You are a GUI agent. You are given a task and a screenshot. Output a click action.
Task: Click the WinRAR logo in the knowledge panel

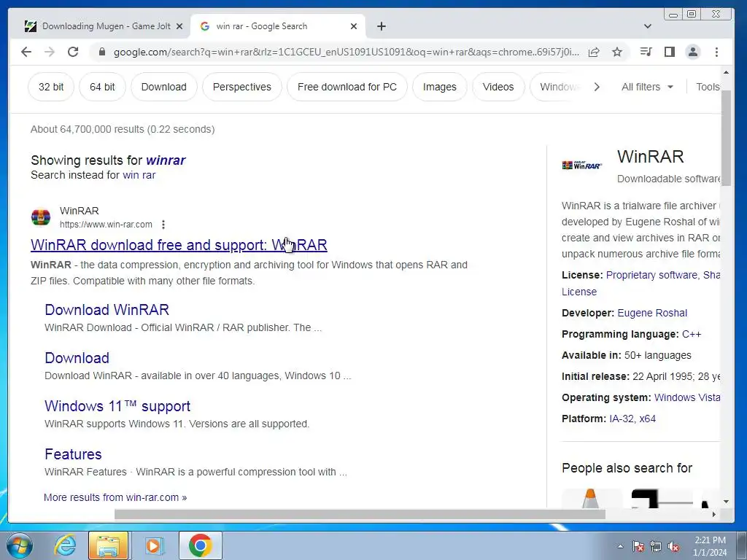pos(581,166)
